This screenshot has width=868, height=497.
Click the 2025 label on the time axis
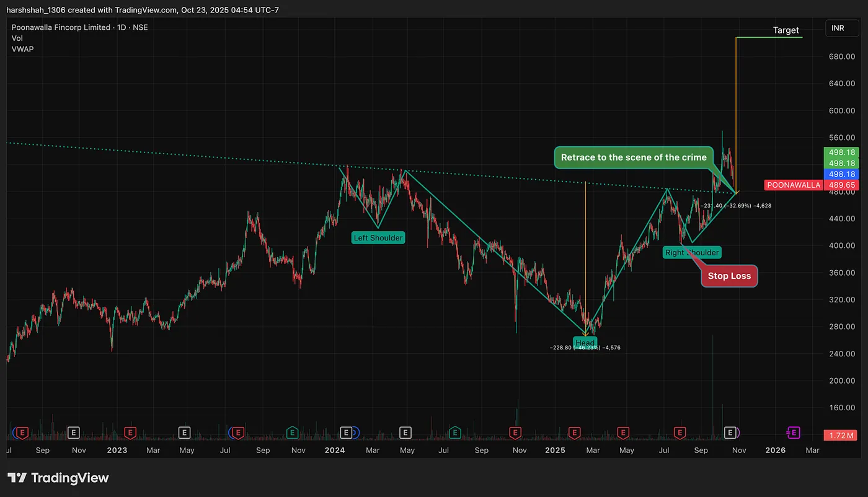(x=555, y=451)
